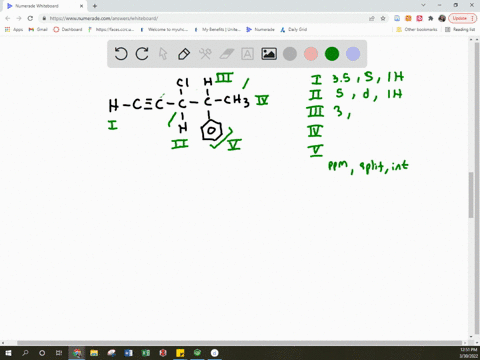
Task: Select the eraser tool
Action: pyautogui.click(x=227, y=54)
